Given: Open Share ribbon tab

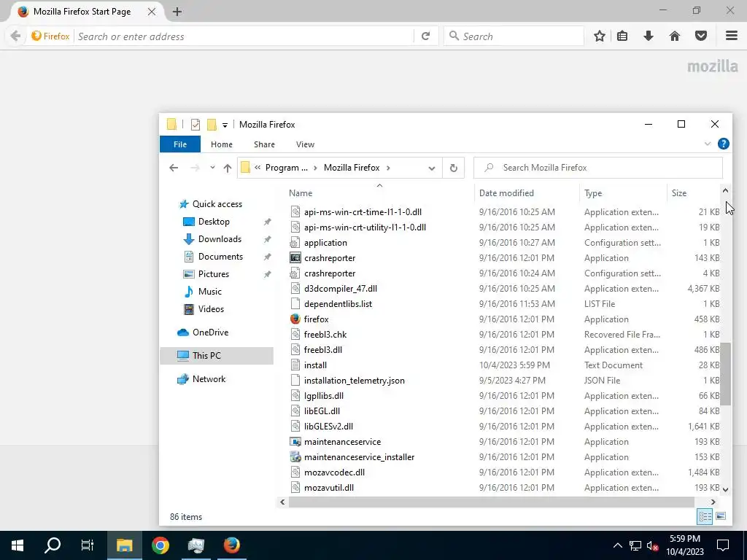Looking at the screenshot, I should click(x=264, y=144).
